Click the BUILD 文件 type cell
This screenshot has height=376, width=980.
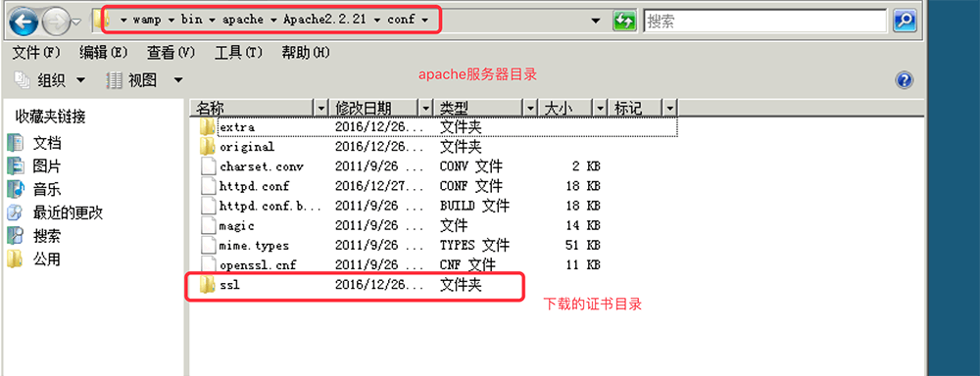coord(474,206)
